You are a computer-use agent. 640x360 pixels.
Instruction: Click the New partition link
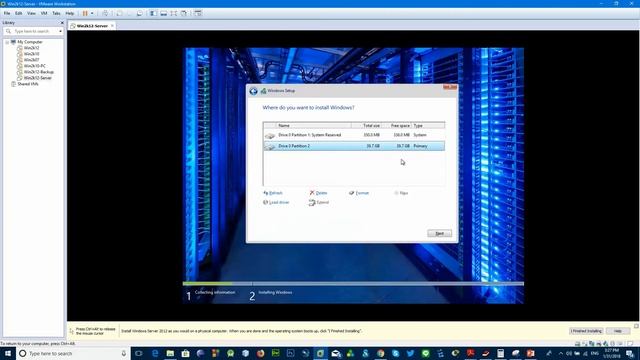401,193
